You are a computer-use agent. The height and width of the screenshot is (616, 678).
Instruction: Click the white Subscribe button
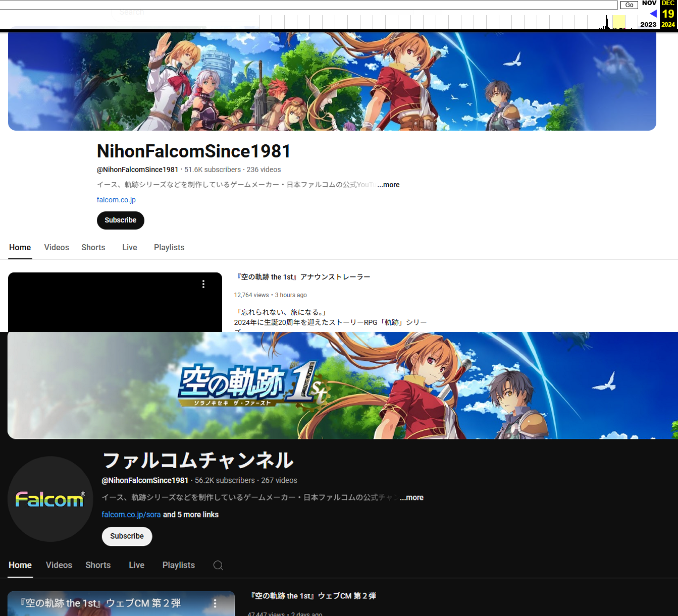tap(127, 536)
